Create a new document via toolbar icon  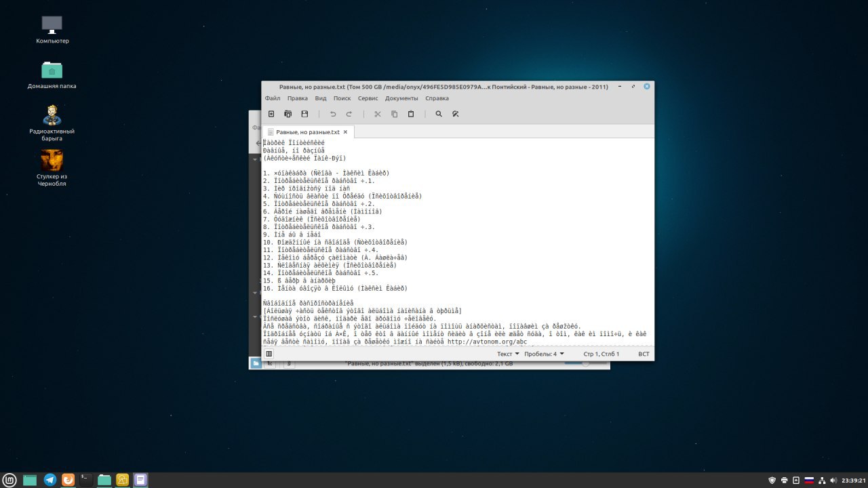271,114
